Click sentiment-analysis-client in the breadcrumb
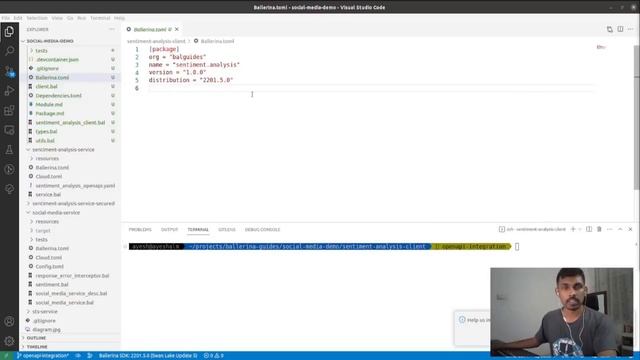The image size is (640, 360). [x=156, y=41]
